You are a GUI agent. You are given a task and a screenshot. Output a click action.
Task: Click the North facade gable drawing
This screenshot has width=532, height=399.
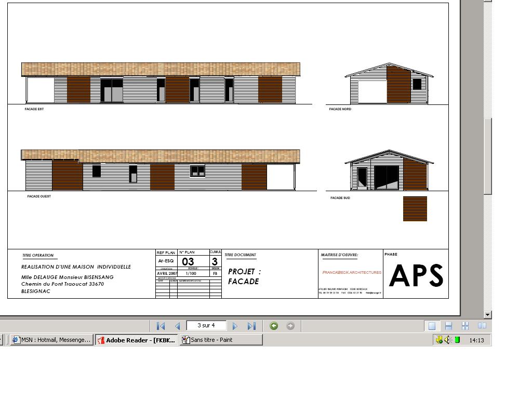[x=389, y=84]
